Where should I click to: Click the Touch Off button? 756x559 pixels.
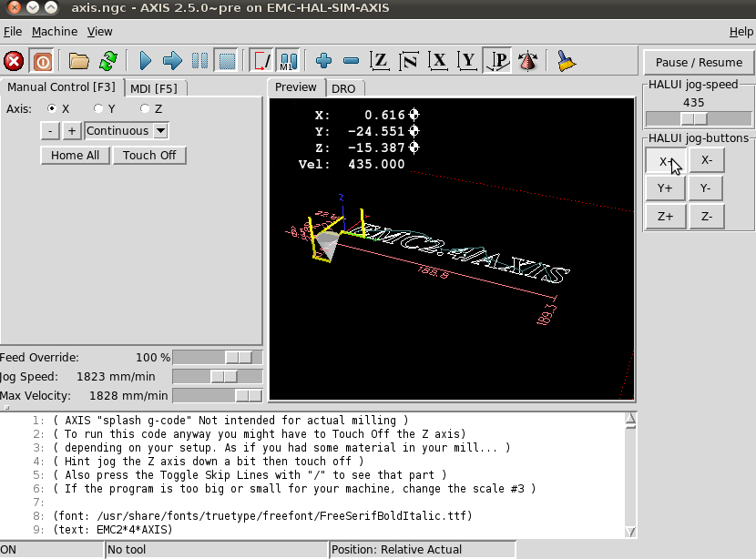[x=149, y=155]
